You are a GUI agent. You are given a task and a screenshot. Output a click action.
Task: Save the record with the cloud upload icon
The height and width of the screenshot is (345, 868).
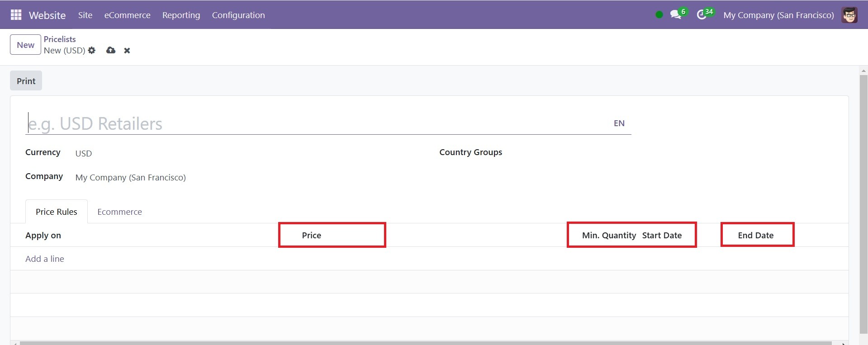coord(111,50)
